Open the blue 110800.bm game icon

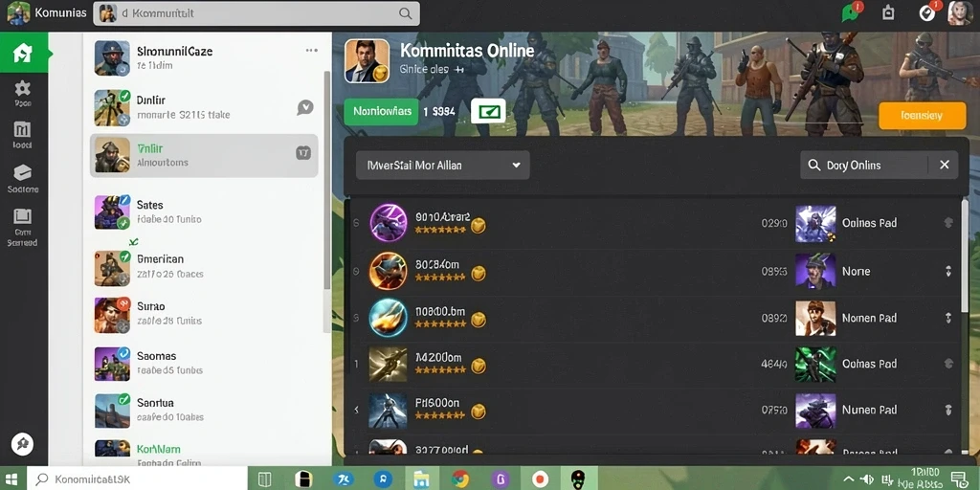[389, 317]
